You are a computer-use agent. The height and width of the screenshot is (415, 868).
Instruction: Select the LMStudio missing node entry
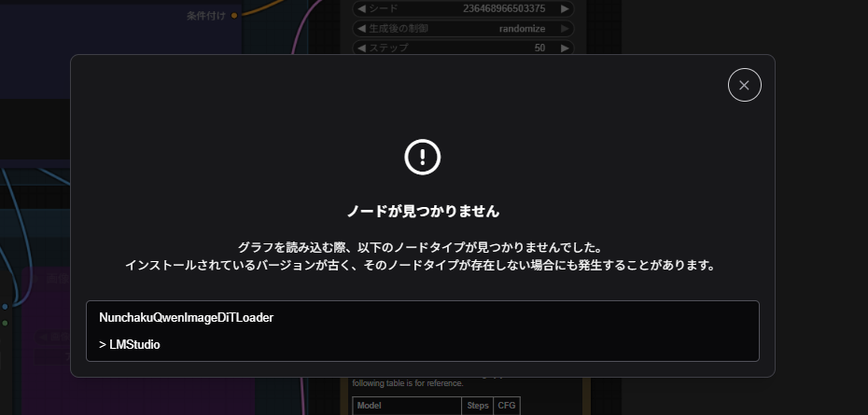(130, 345)
